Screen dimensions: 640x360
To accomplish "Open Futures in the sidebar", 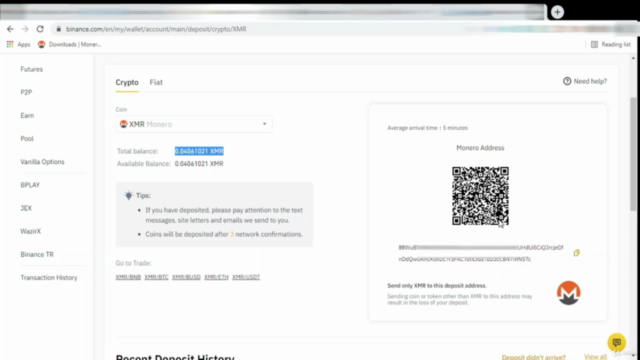I will 31,69.
